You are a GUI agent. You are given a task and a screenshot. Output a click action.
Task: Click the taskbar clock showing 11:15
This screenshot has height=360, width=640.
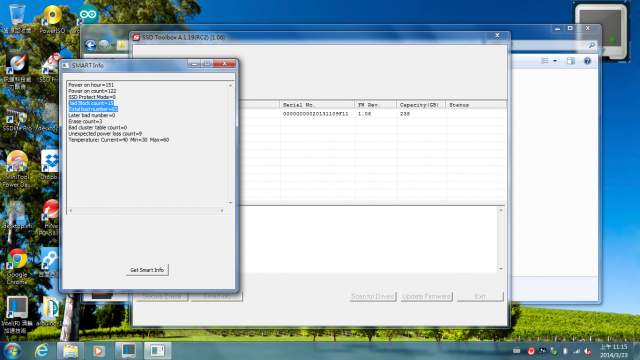pos(613,351)
